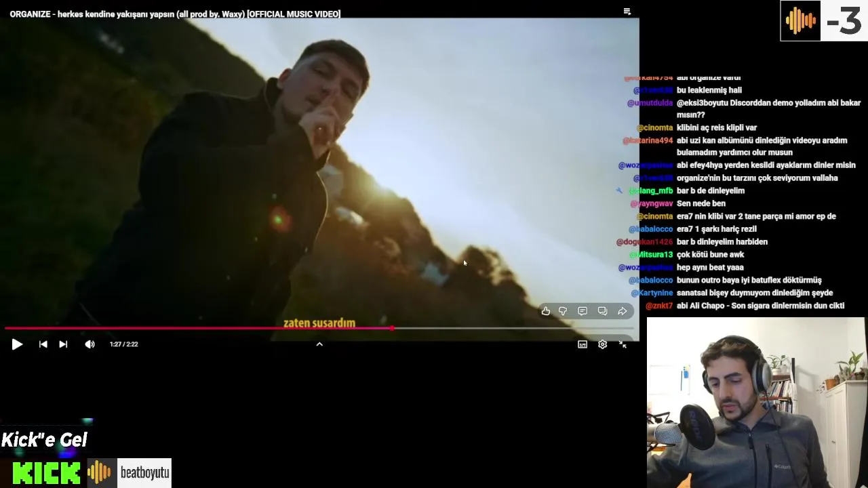This screenshot has width=868, height=488.
Task: Click username @umutdulda in chat
Action: tap(650, 103)
